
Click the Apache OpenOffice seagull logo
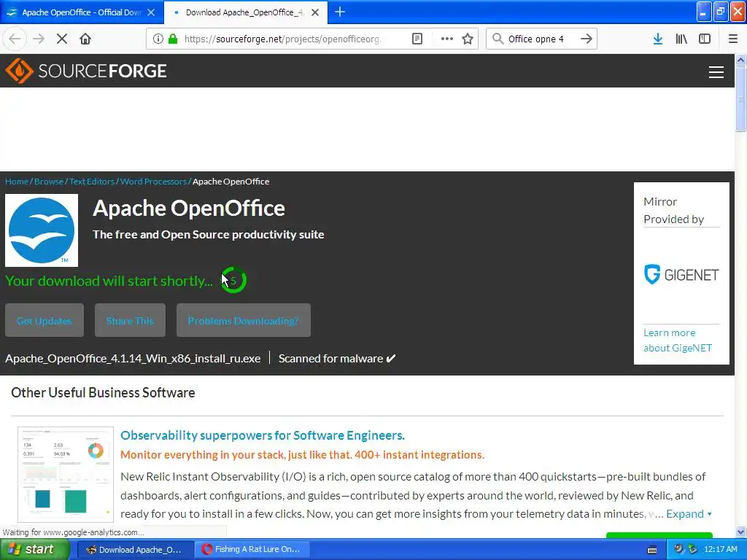[x=42, y=230]
